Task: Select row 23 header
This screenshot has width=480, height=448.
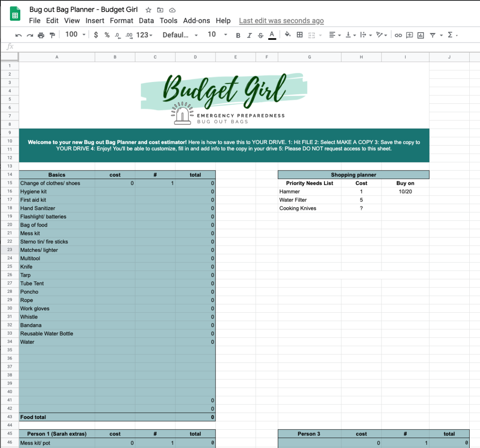Action: (10, 250)
